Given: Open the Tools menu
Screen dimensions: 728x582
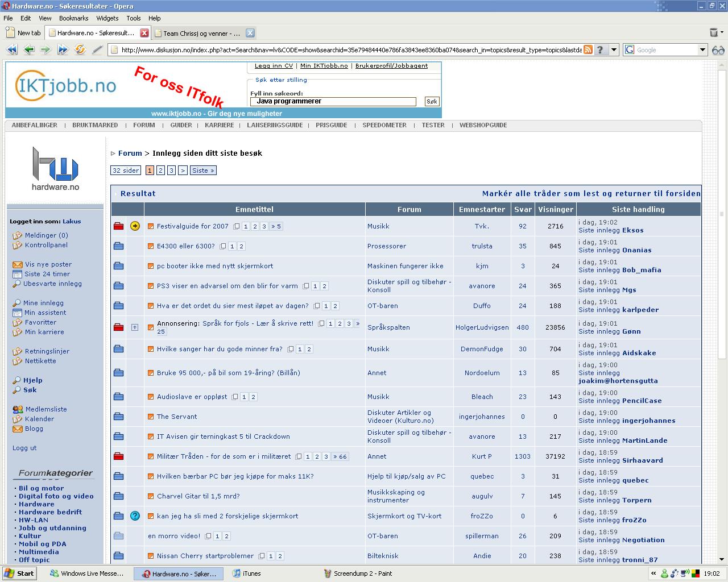Looking at the screenshot, I should pos(134,18).
